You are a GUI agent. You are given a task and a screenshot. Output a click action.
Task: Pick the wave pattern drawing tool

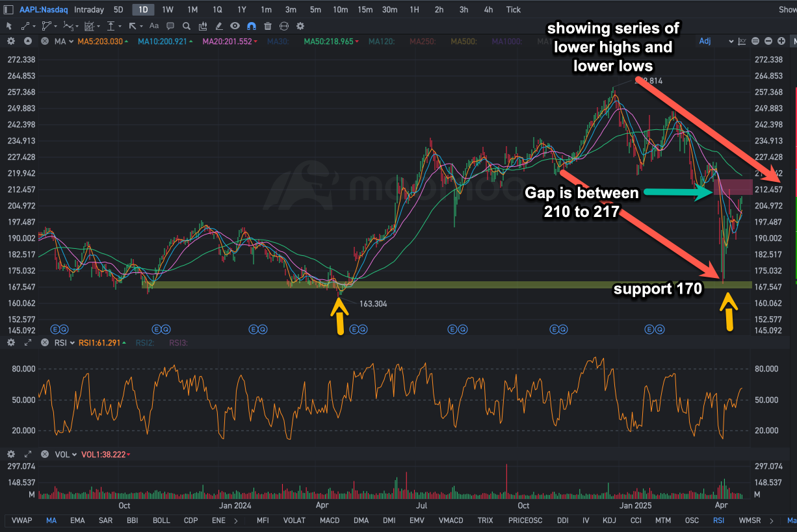(x=69, y=26)
